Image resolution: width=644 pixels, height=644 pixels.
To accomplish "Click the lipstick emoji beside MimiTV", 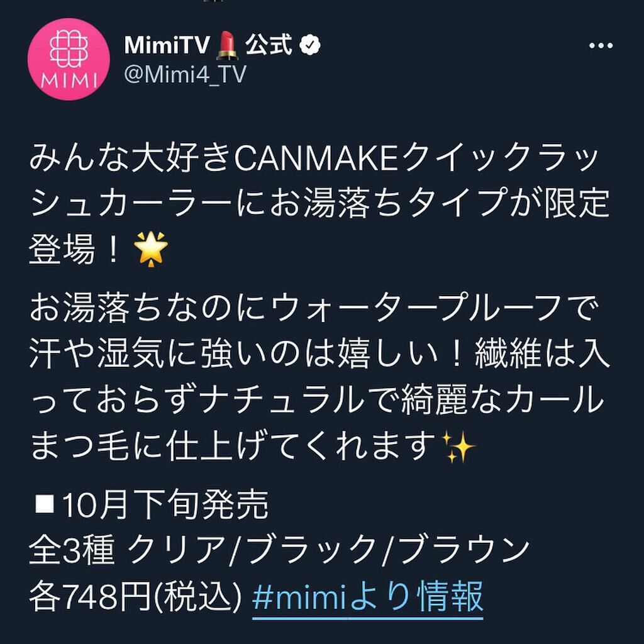I will [x=227, y=45].
